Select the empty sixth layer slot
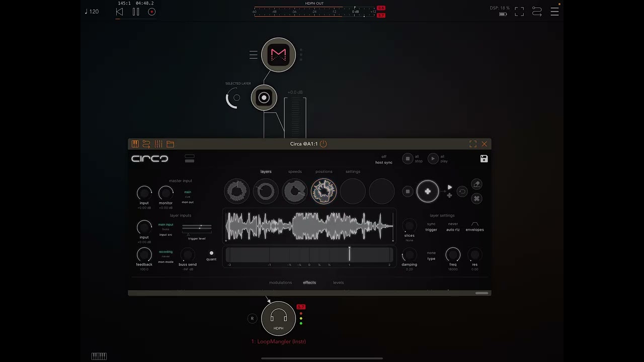 382,192
